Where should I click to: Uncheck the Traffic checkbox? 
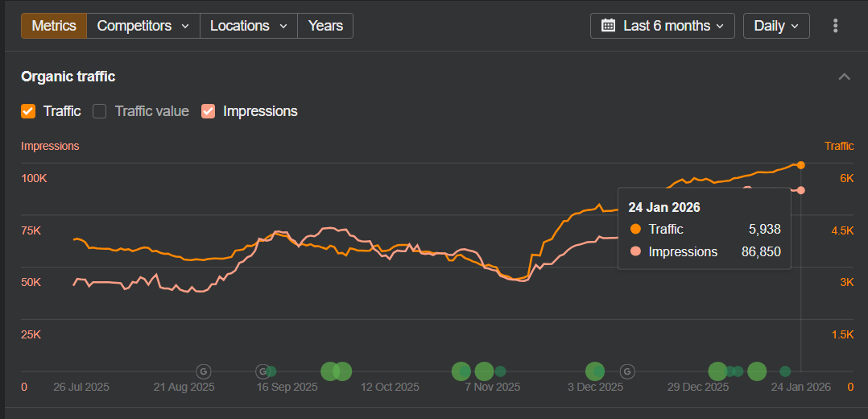click(x=29, y=111)
